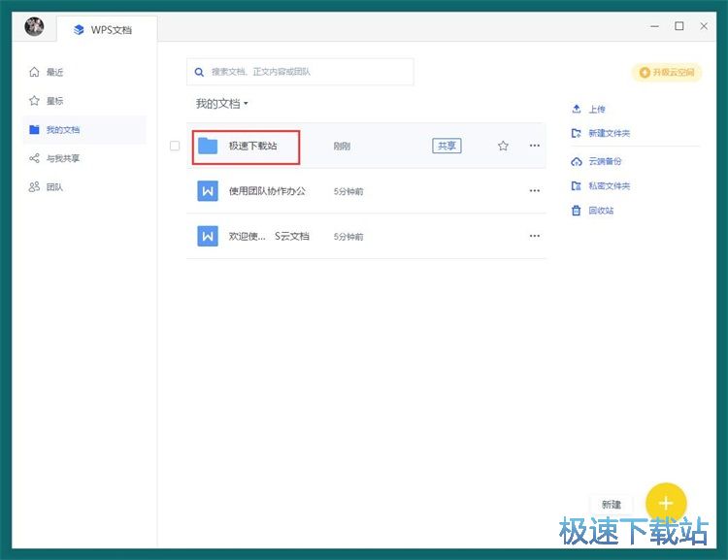
Task: Expand the 我的文档 dropdown heading
Action: [x=221, y=103]
